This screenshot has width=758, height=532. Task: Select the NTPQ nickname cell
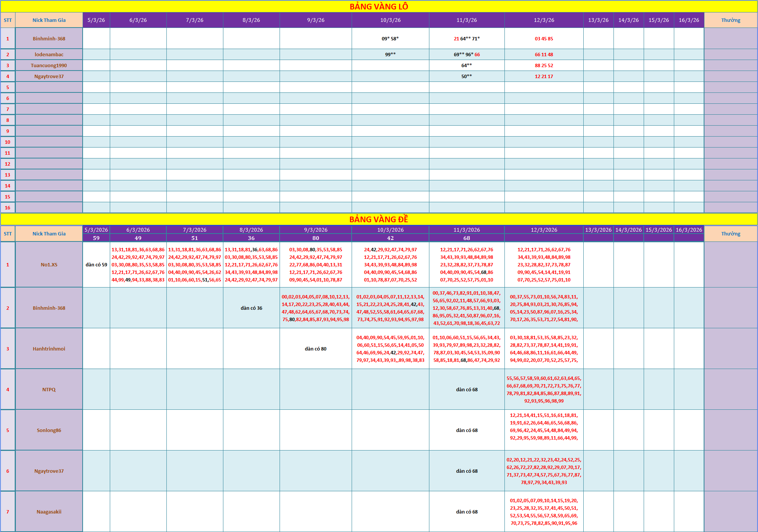click(49, 389)
